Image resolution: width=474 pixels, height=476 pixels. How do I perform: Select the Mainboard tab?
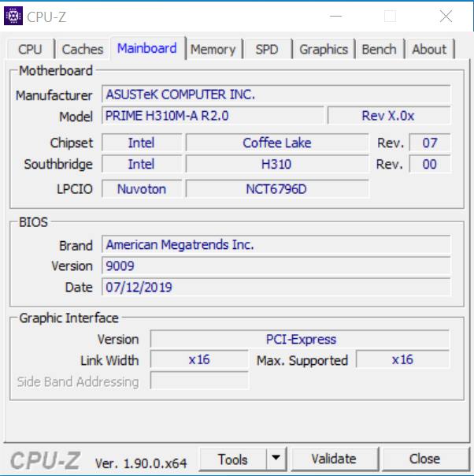[x=147, y=48]
